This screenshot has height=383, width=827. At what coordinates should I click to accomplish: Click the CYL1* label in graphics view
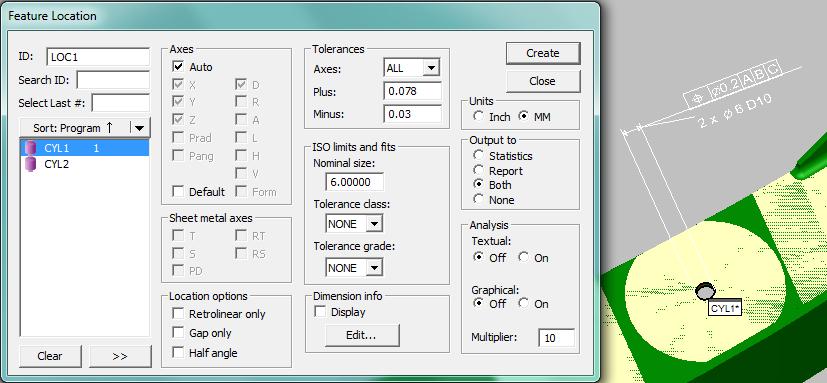click(725, 309)
